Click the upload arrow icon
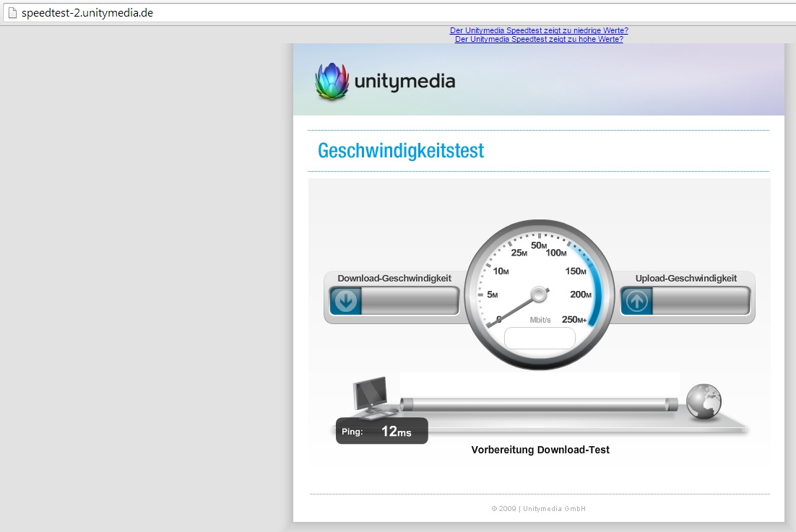 click(x=636, y=301)
